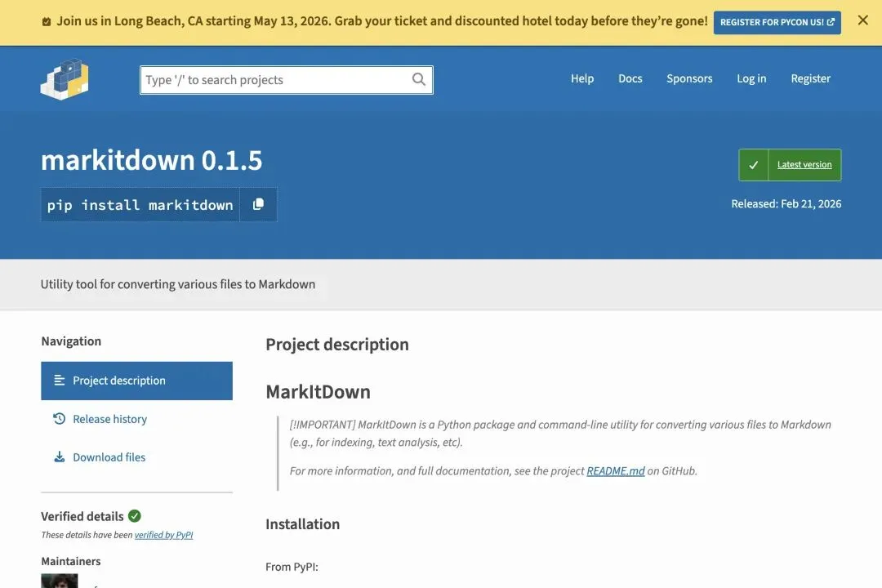Click Log in
882x588 pixels.
pos(751,78)
